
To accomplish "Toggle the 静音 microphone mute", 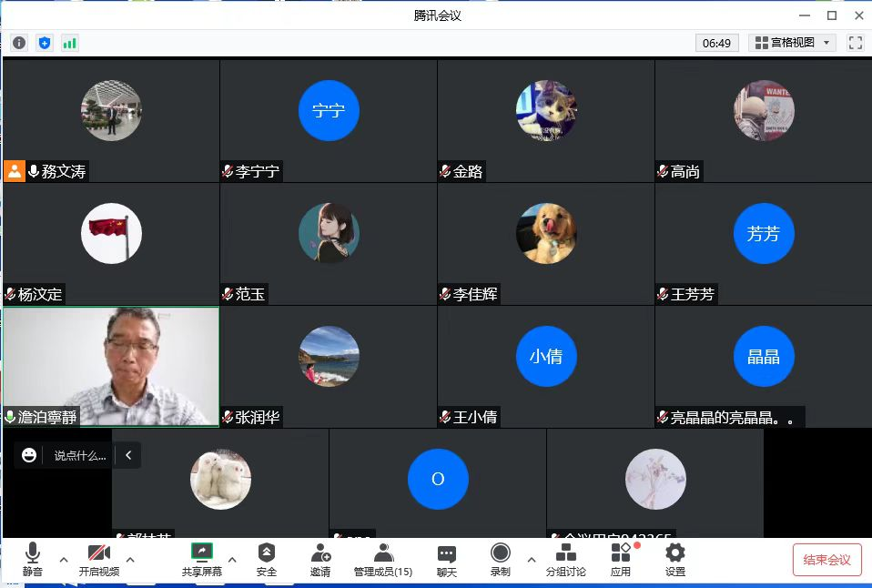I will 33,560.
